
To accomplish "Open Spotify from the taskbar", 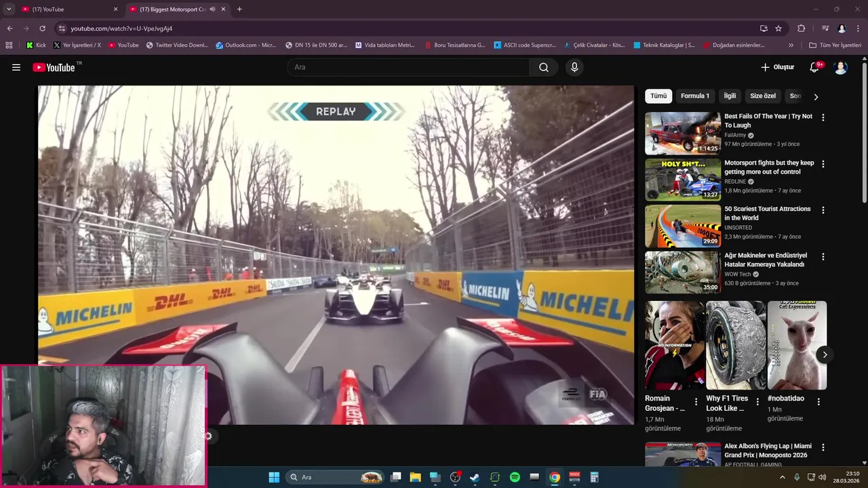I will (x=515, y=477).
